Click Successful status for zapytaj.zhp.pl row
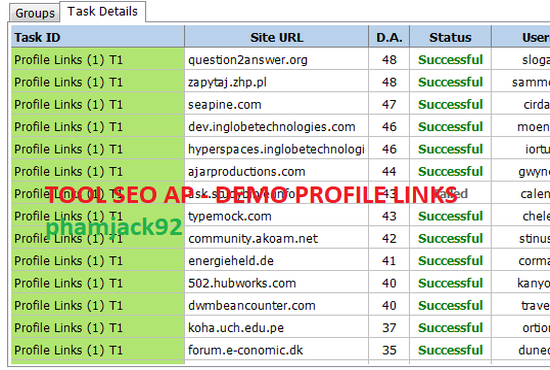 pos(450,82)
